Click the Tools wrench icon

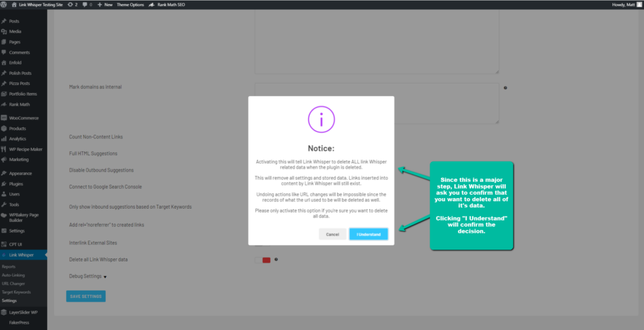click(4, 204)
